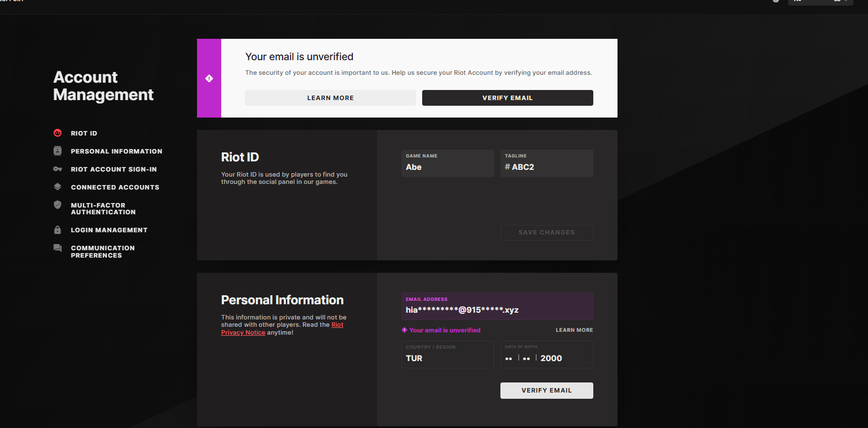The width and height of the screenshot is (868, 428).
Task: Click the Email Address input field
Action: pos(497,306)
